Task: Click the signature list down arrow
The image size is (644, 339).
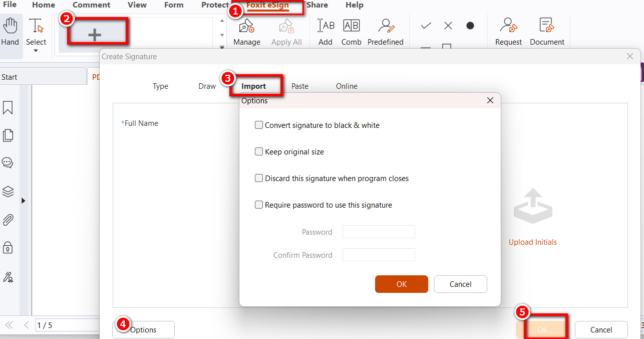Action: click(x=222, y=35)
